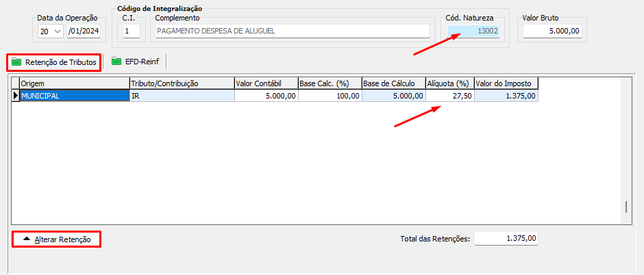644x275 pixels.
Task: Click the row indicator arrow before MUNICIPAL
Action: pyautogui.click(x=15, y=96)
